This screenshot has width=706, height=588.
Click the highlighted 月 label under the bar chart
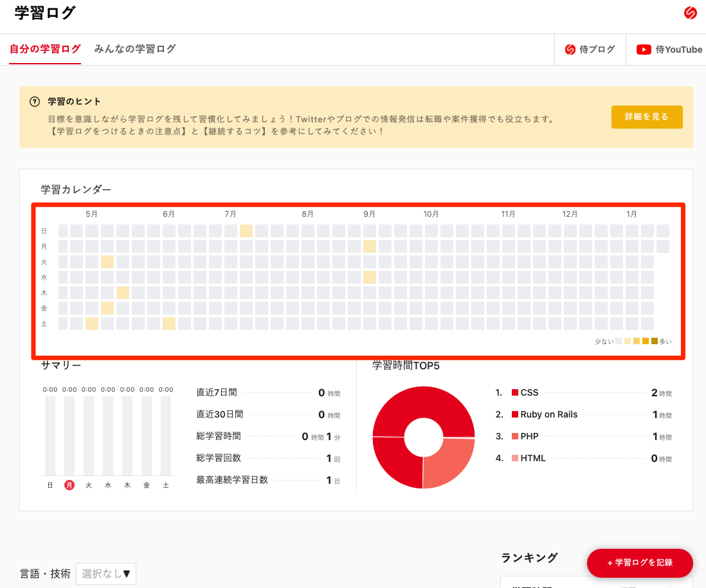click(x=69, y=486)
